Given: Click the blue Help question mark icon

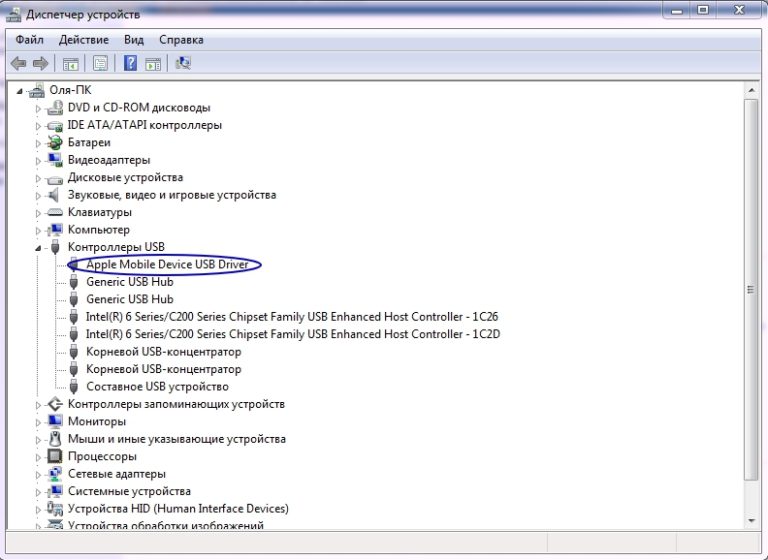Looking at the screenshot, I should pos(130,63).
